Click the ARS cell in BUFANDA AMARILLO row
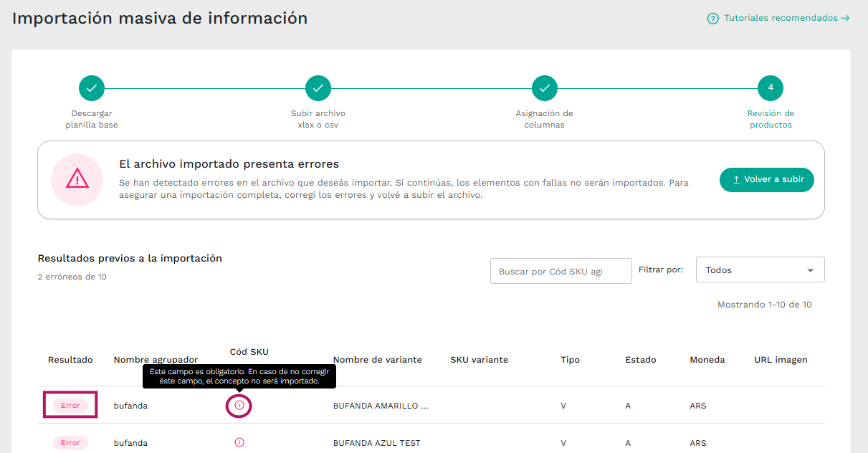The width and height of the screenshot is (868, 453). (698, 406)
